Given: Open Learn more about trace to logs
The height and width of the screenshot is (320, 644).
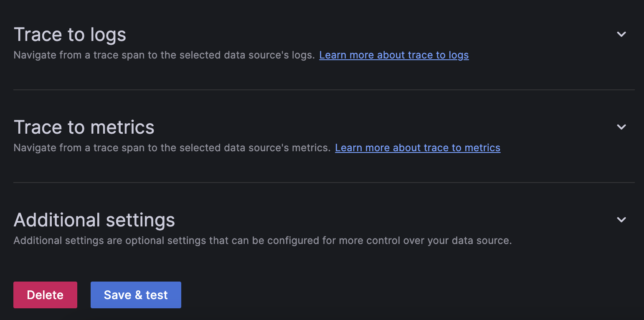Looking at the screenshot, I should tap(394, 55).
